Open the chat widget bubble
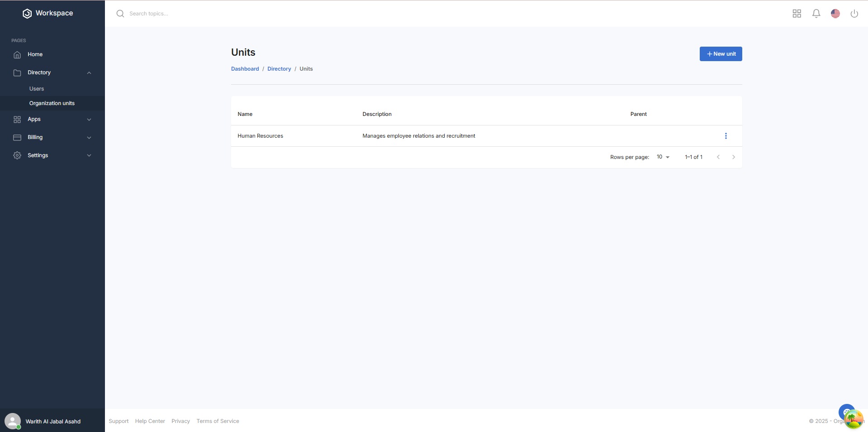Screen dimensions: 868x432 point(846,412)
